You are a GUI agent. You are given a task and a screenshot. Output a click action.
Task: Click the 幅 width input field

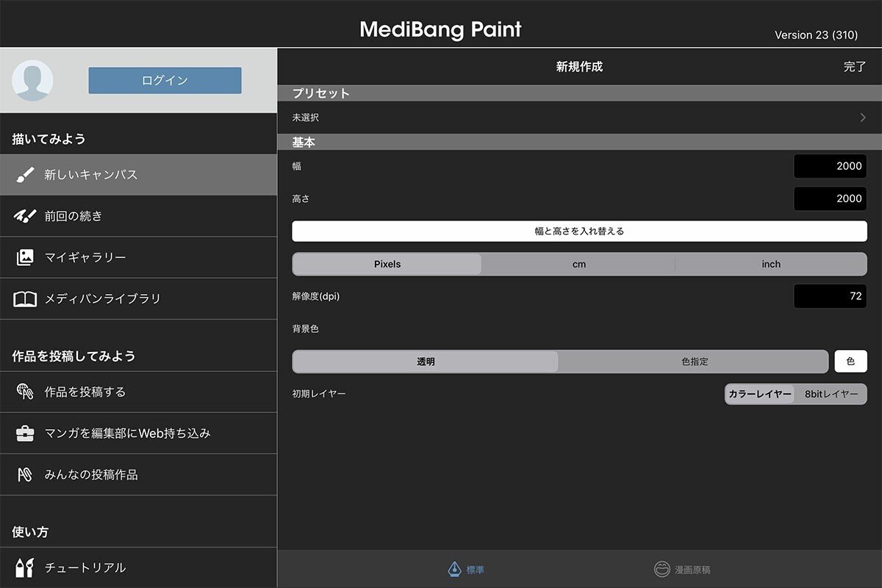tap(830, 166)
